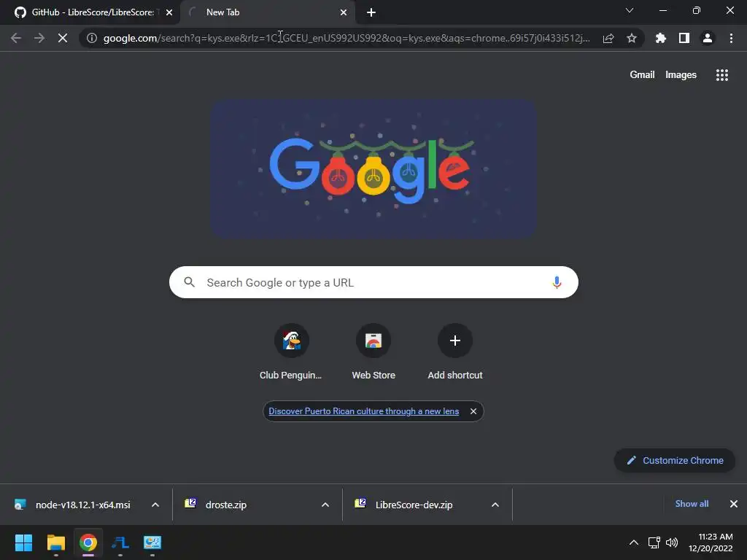747x560 pixels.
Task: Switch to the GitHub LibreScore tab
Action: 90,12
